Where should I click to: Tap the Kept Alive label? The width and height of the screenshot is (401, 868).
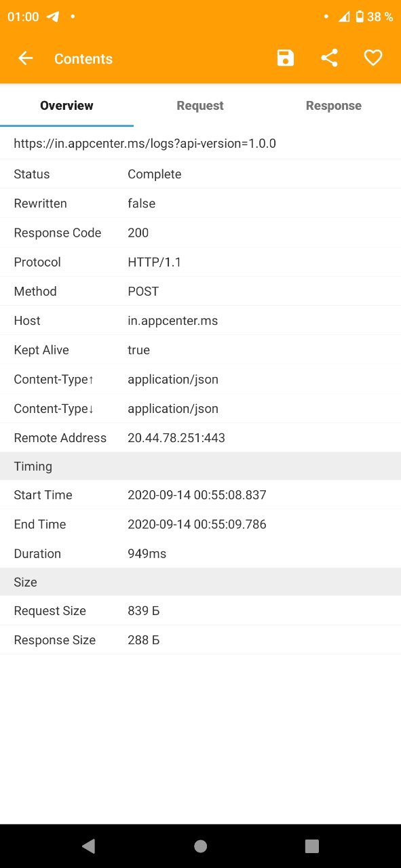[x=41, y=350]
